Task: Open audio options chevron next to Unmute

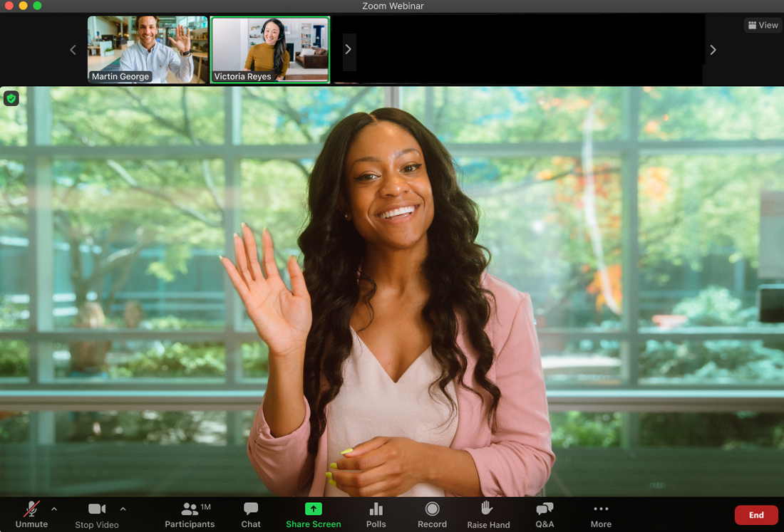Action: pyautogui.click(x=54, y=509)
